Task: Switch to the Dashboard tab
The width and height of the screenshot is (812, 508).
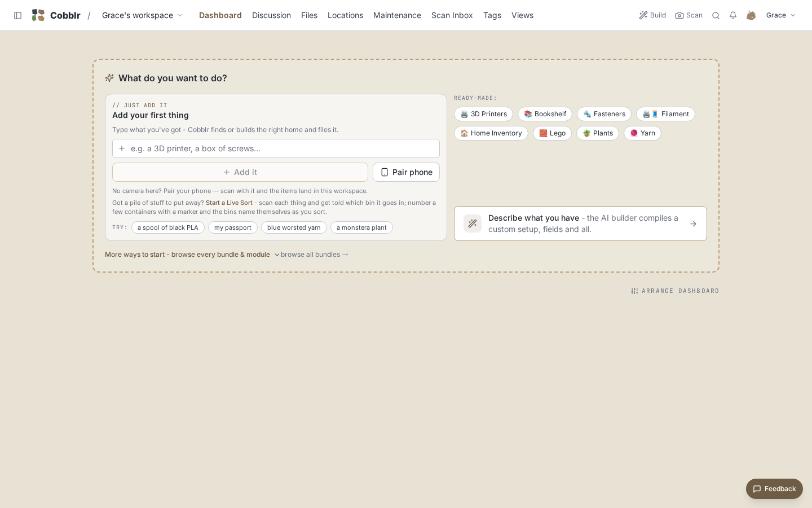Action: click(x=220, y=15)
